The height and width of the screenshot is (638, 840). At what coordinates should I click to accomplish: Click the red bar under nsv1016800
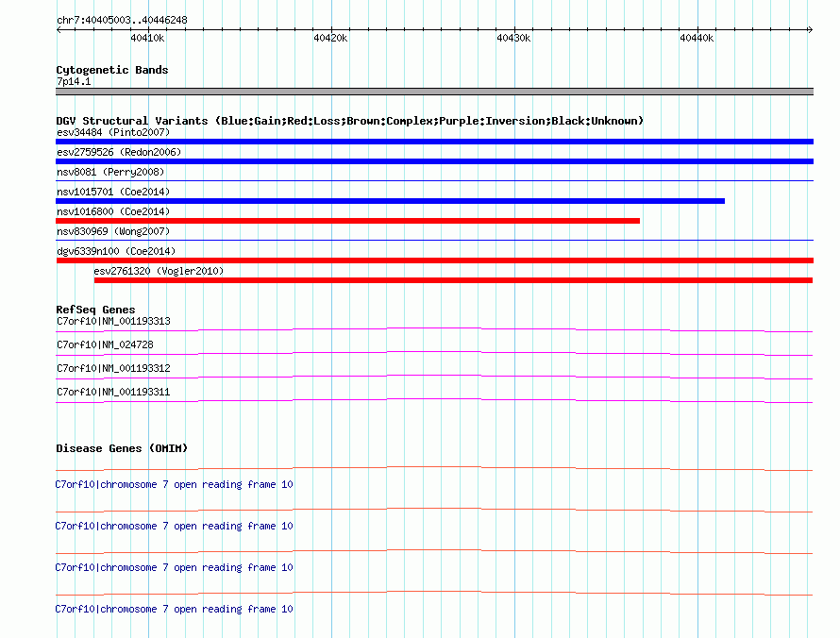point(347,221)
